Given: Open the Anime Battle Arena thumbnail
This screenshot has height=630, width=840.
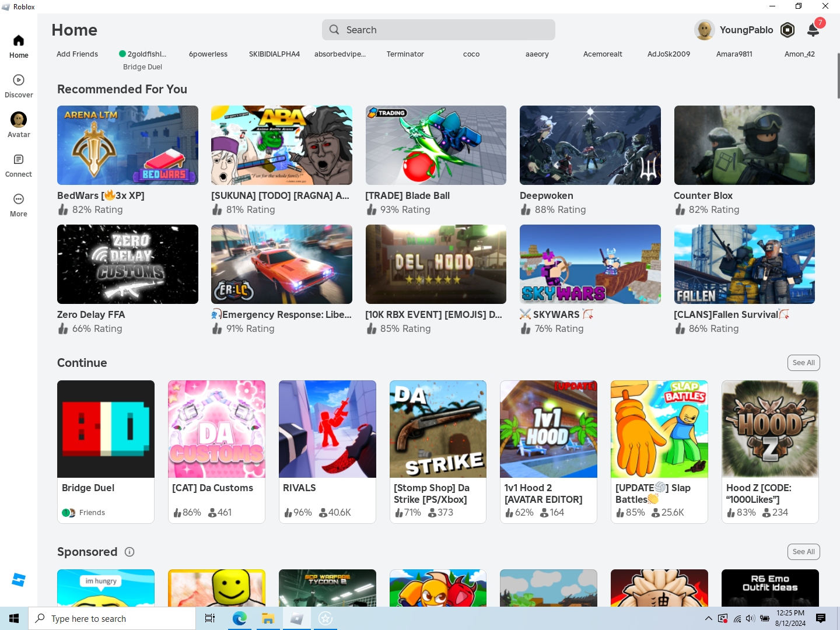Looking at the screenshot, I should click(x=282, y=145).
